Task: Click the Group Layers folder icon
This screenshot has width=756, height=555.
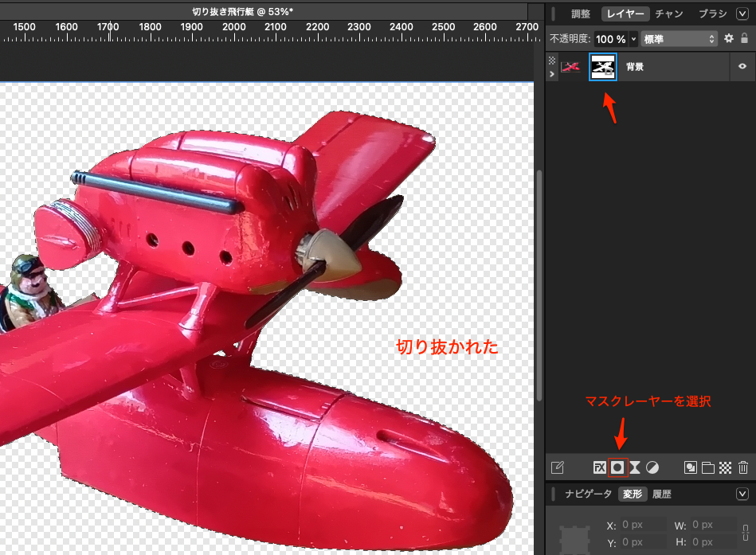Action: (707, 467)
